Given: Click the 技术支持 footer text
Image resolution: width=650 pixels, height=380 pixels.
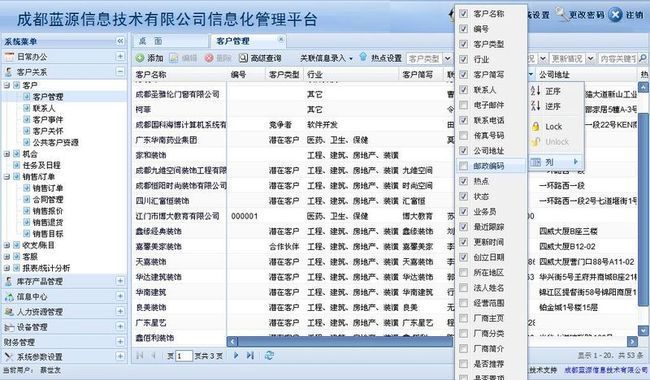Looking at the screenshot, I should pos(542,370).
